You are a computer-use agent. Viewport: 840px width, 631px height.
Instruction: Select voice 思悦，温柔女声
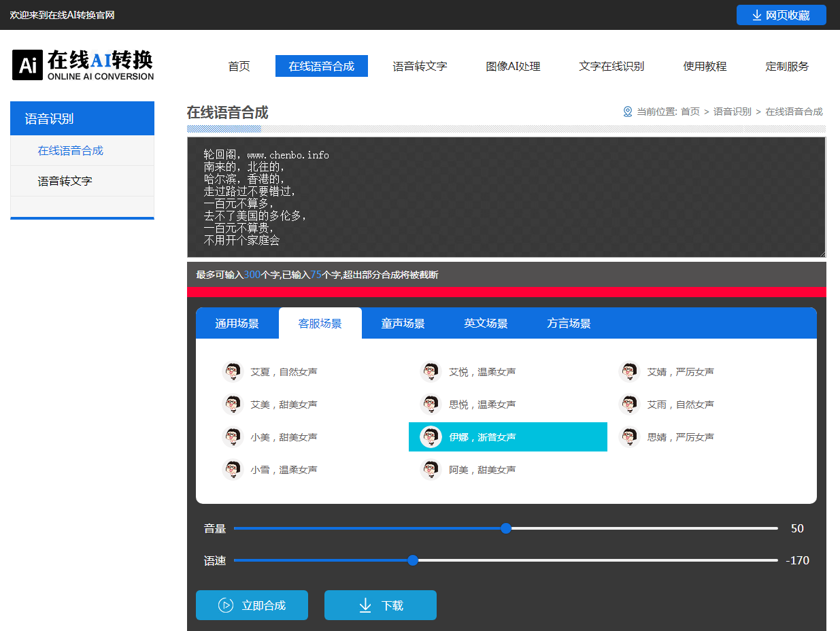[482, 405]
